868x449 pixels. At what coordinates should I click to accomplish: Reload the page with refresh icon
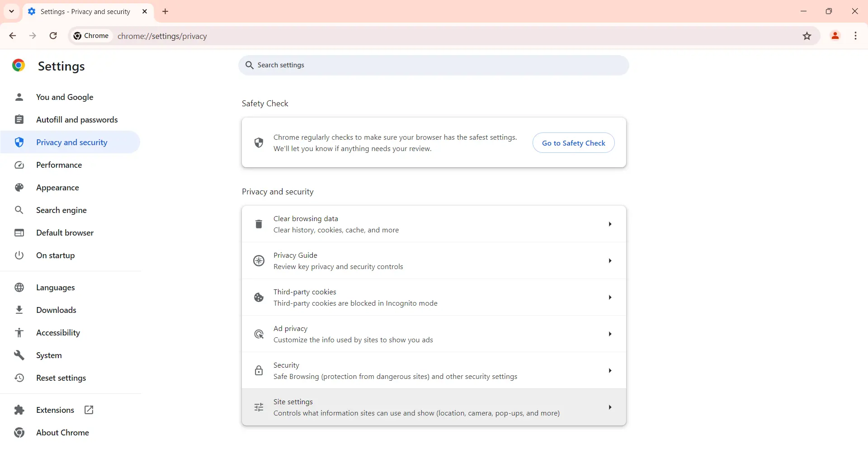pos(53,36)
